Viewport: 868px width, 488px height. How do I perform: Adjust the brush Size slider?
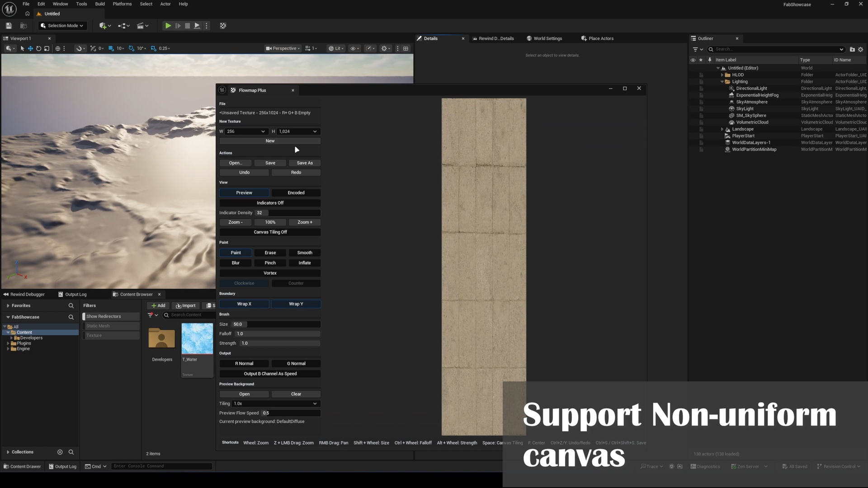[x=276, y=324]
